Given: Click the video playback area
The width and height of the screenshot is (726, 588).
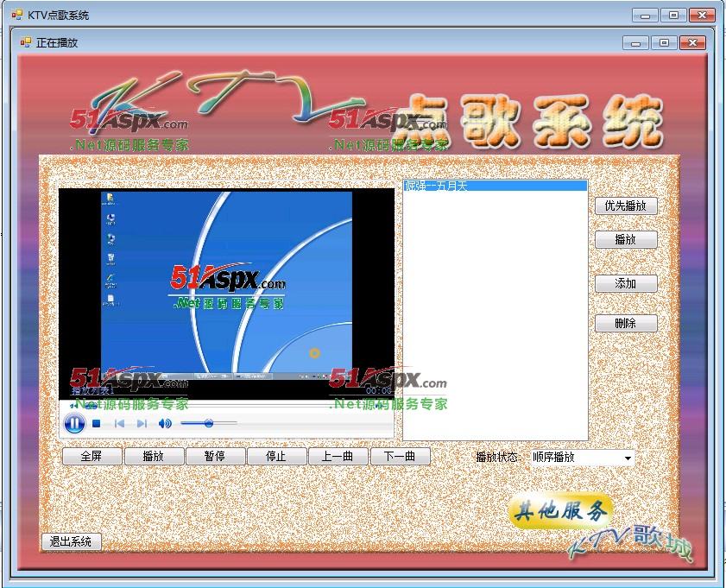Looking at the screenshot, I should pyautogui.click(x=226, y=294).
